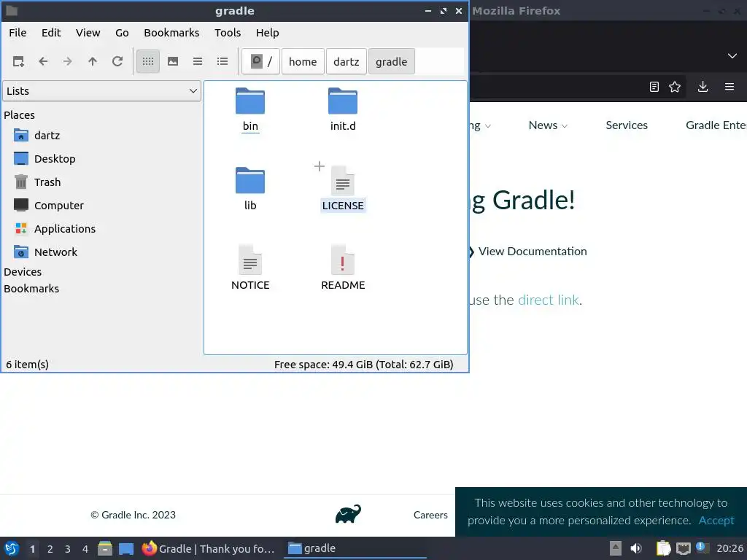Select the README file icon

click(x=343, y=260)
